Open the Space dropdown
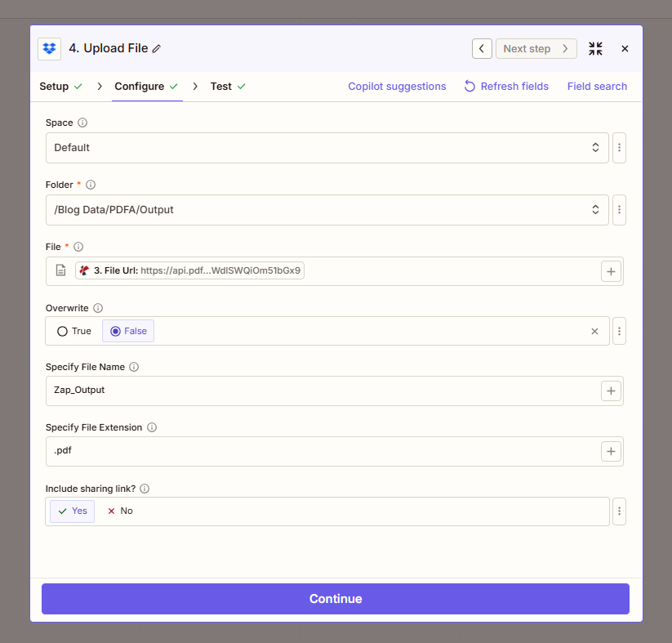Screen dimensions: 672x643 pos(327,148)
